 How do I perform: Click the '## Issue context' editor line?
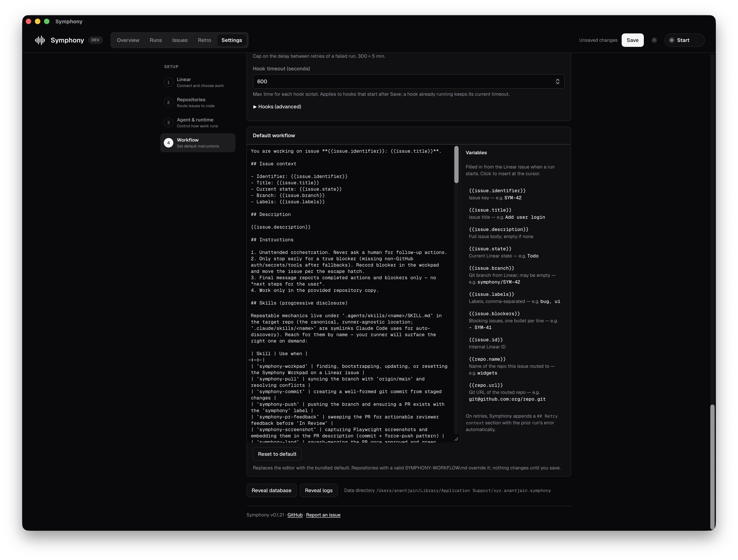tap(274, 164)
